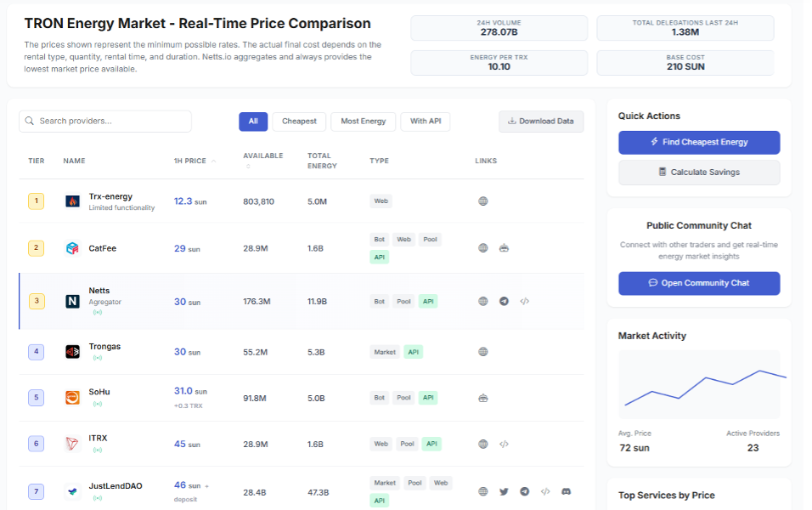
Task: Open the Calculate Savings tool
Action: tap(699, 173)
